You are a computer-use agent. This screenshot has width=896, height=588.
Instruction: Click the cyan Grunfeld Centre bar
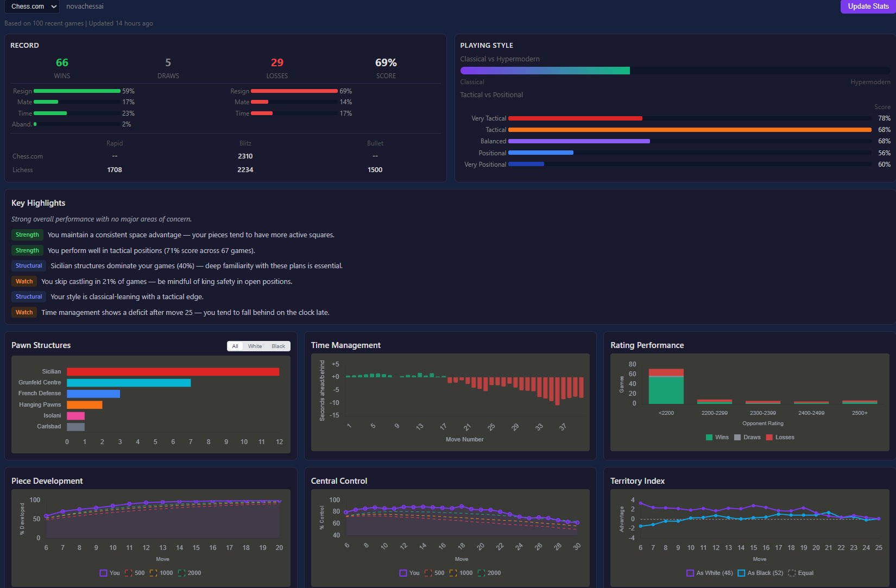[x=129, y=383]
